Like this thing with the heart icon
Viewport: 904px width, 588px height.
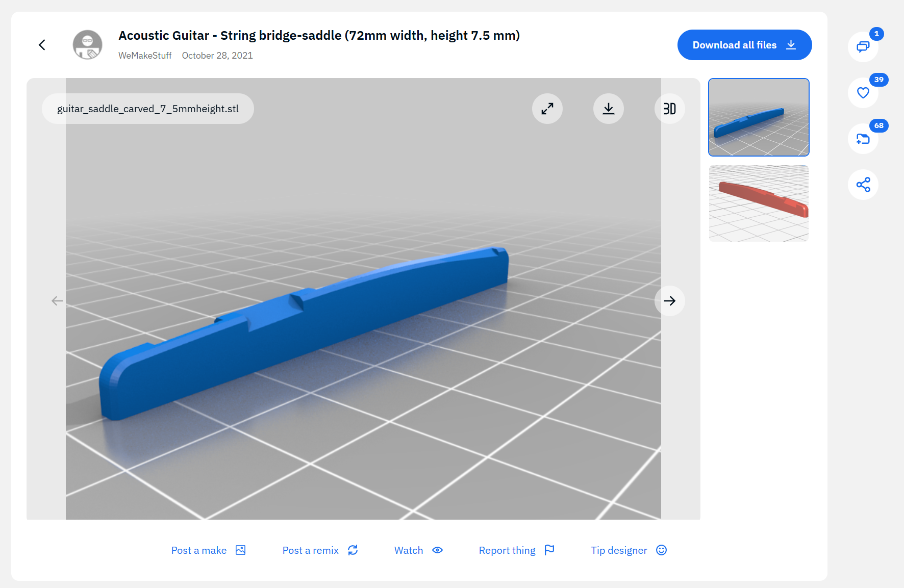863,93
